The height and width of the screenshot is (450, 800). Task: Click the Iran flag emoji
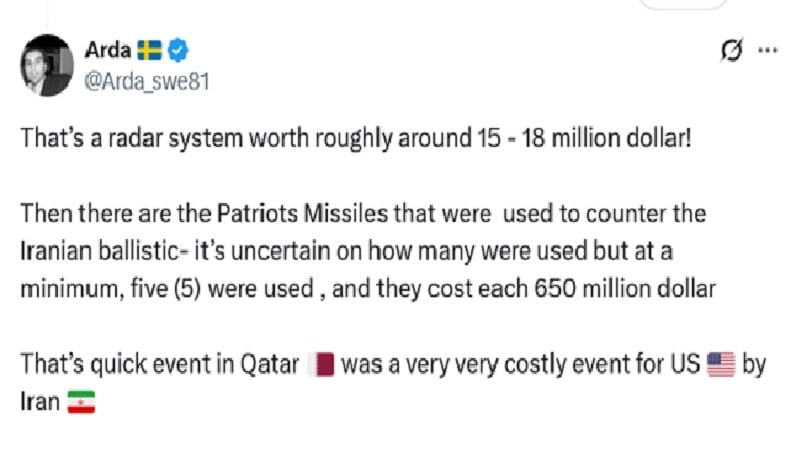tap(81, 402)
